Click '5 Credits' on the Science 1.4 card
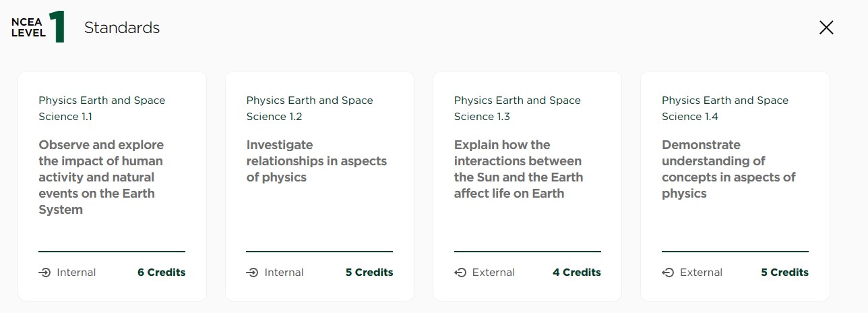This screenshot has height=313, width=868. pos(784,273)
